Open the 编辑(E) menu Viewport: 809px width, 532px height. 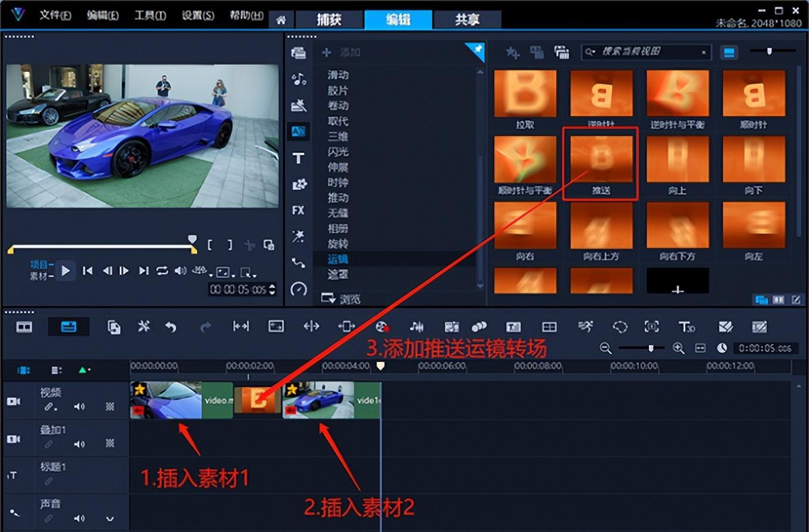102,16
